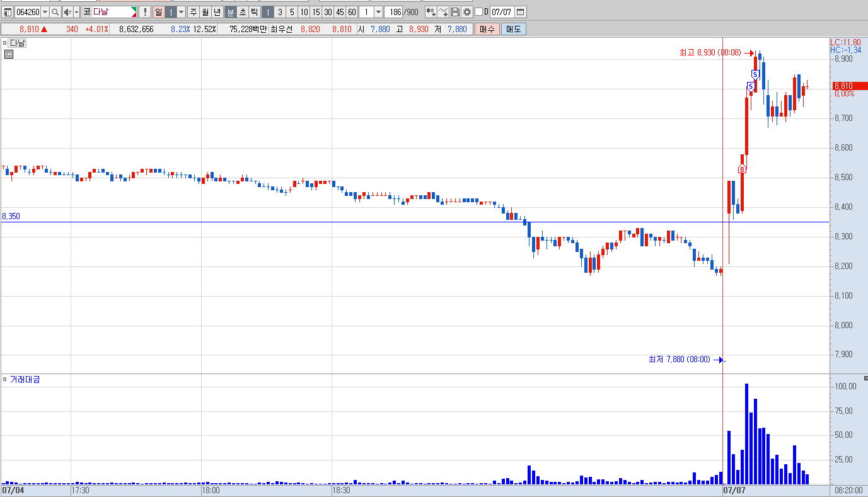Click the candle count field 186
Image resolution: width=868 pixels, height=497 pixels.
point(393,12)
